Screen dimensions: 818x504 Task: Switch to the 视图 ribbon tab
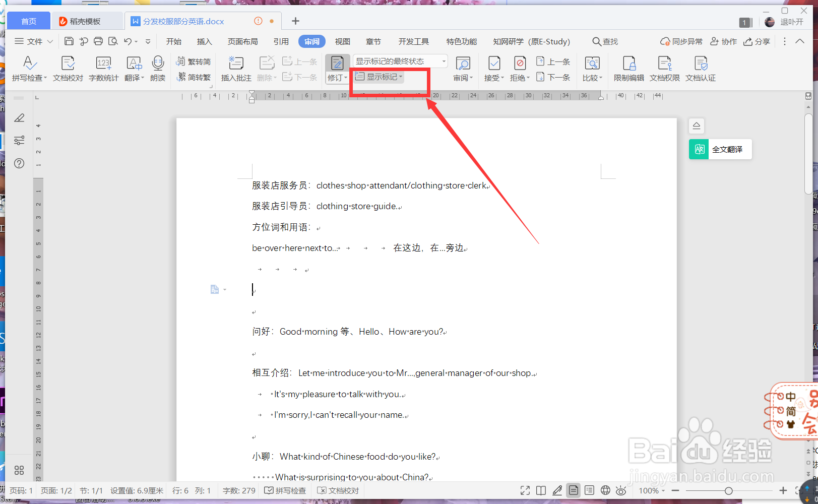coord(342,41)
